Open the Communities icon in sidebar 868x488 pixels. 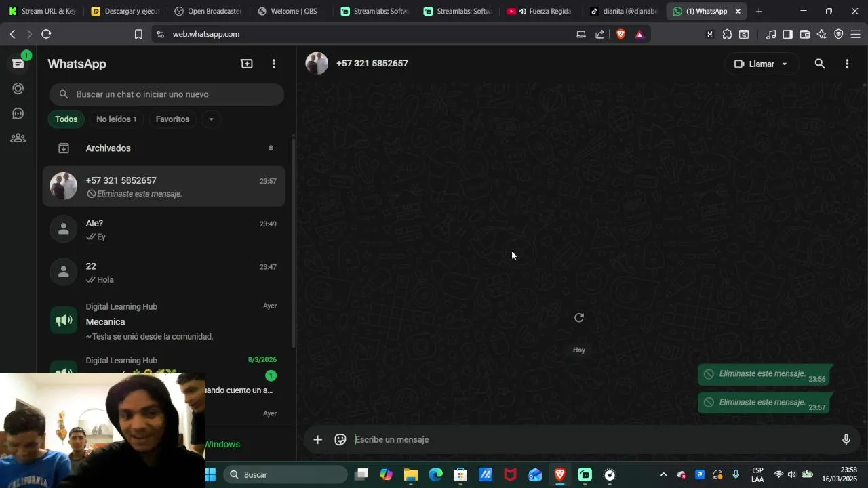point(18,138)
